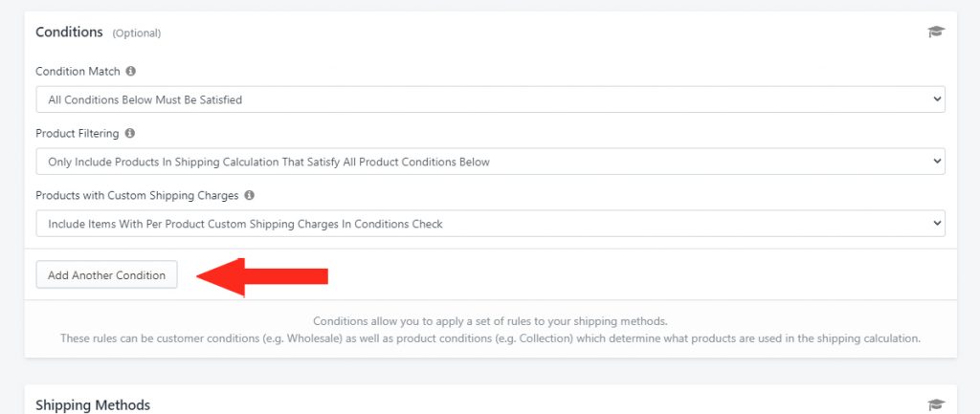Open the Condition Match dropdown

point(491,99)
